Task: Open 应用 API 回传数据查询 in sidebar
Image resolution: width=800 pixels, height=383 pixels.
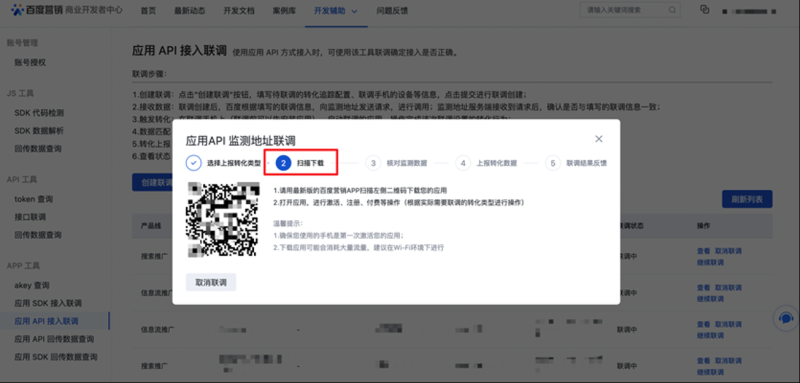Action: pyautogui.click(x=54, y=339)
